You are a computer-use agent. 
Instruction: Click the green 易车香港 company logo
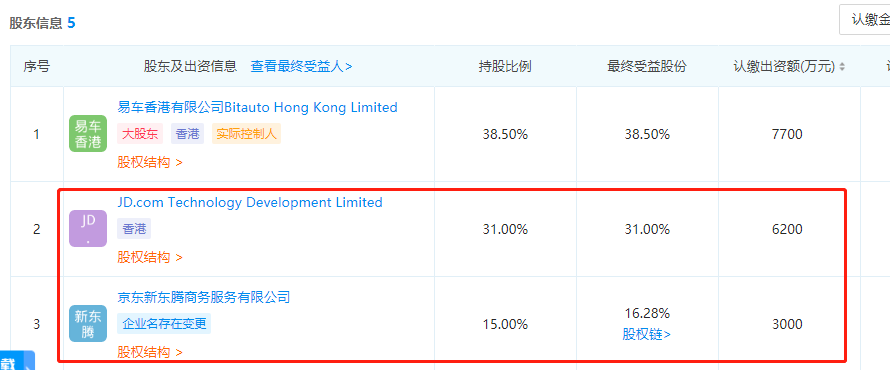coord(88,134)
